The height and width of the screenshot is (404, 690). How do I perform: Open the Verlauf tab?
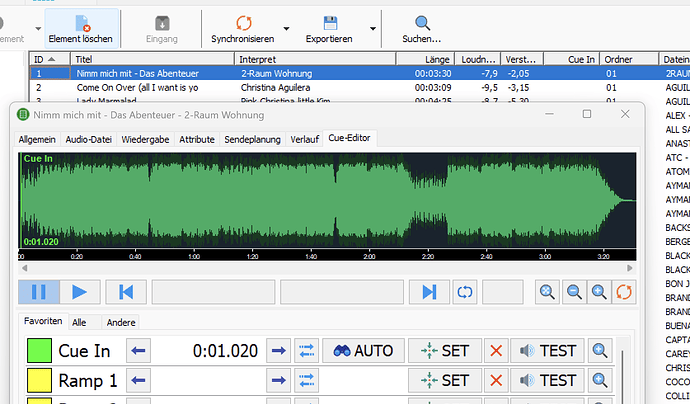point(305,140)
